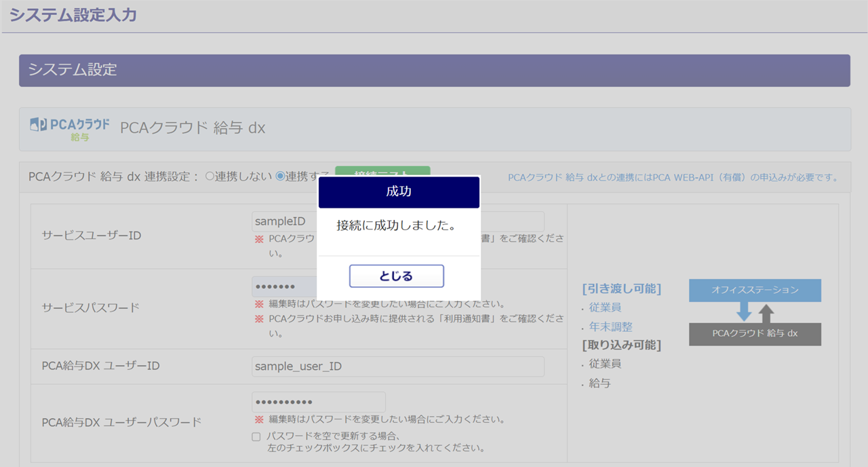
Task: Close the dialog with the とじる button
Action: coord(397,276)
